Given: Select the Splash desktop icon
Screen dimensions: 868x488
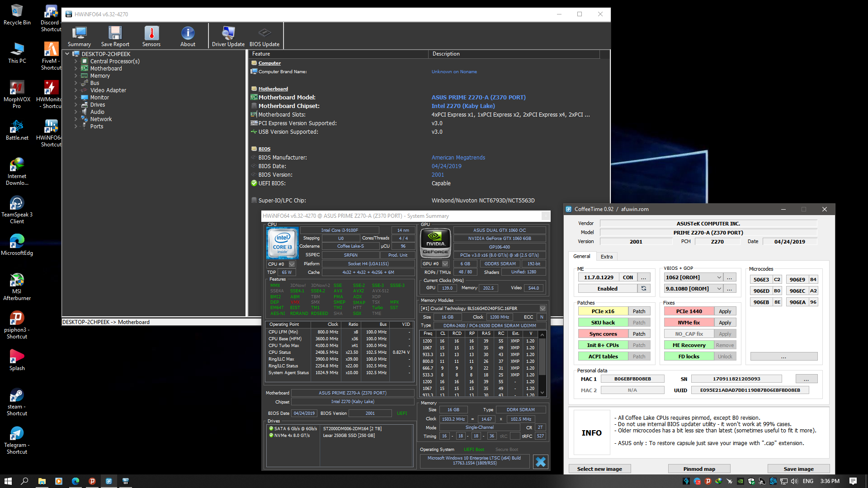Looking at the screenshot, I should pyautogui.click(x=17, y=360).
